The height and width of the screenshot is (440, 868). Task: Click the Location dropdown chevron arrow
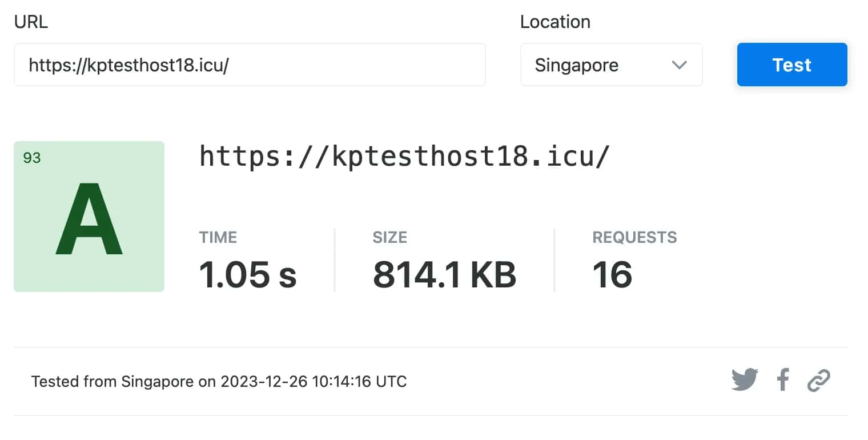click(679, 65)
